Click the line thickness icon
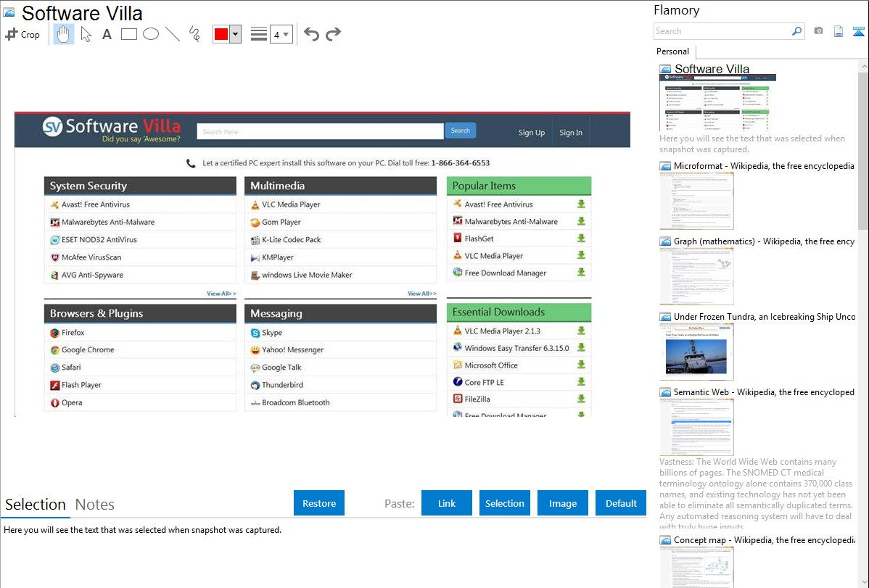Image resolution: width=869 pixels, height=588 pixels. 259,34
